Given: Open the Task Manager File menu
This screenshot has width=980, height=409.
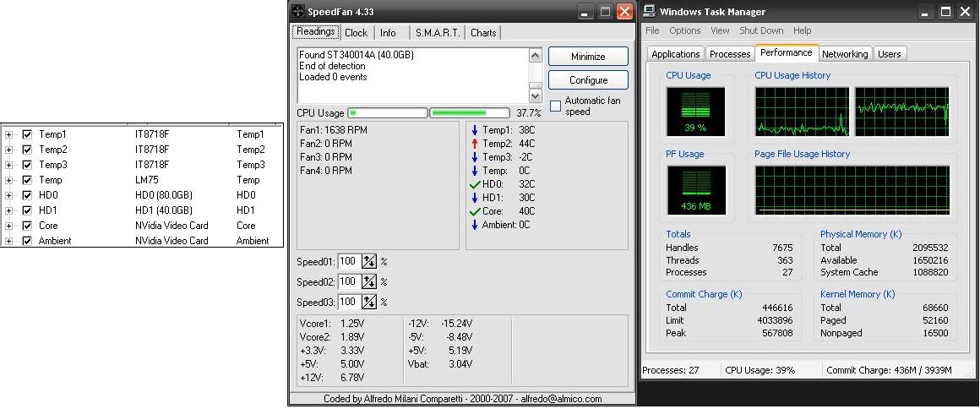Looking at the screenshot, I should tap(652, 30).
